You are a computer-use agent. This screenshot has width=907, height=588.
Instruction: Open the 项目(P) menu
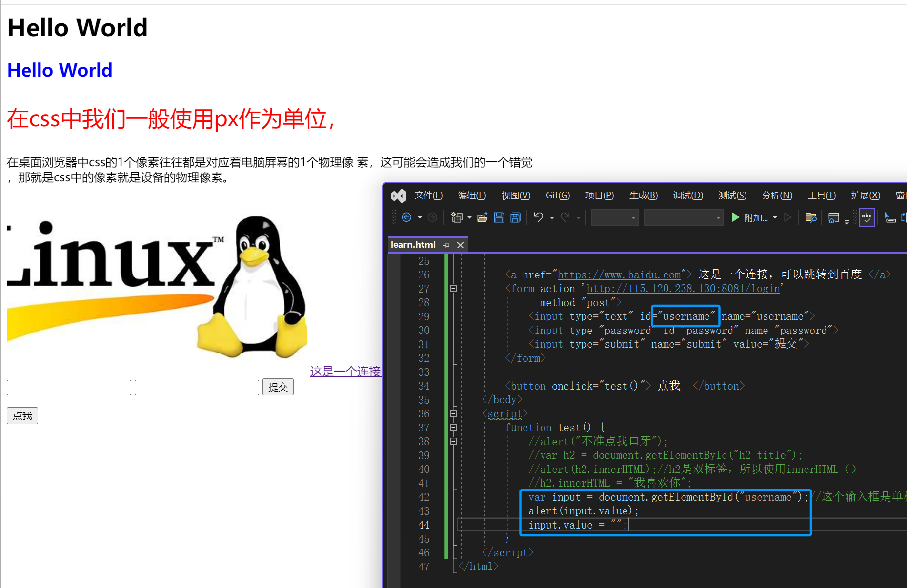pyautogui.click(x=600, y=196)
